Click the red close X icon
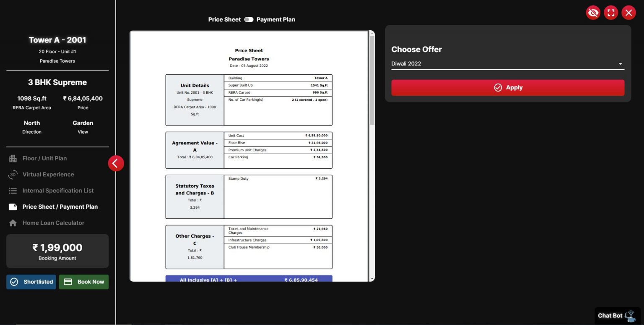The width and height of the screenshot is (644, 325). tap(628, 13)
